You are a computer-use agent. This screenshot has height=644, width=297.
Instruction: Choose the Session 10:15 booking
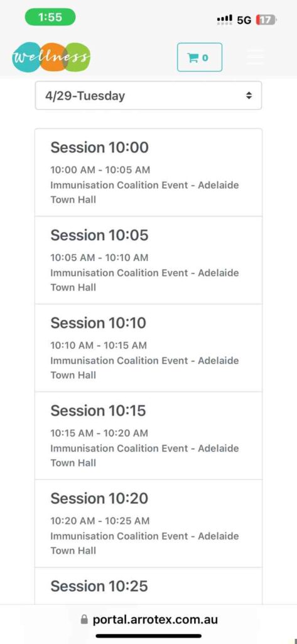click(x=148, y=436)
